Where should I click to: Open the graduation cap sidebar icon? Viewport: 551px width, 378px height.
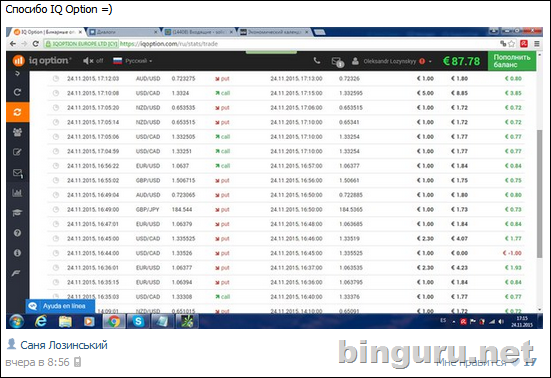(17, 213)
